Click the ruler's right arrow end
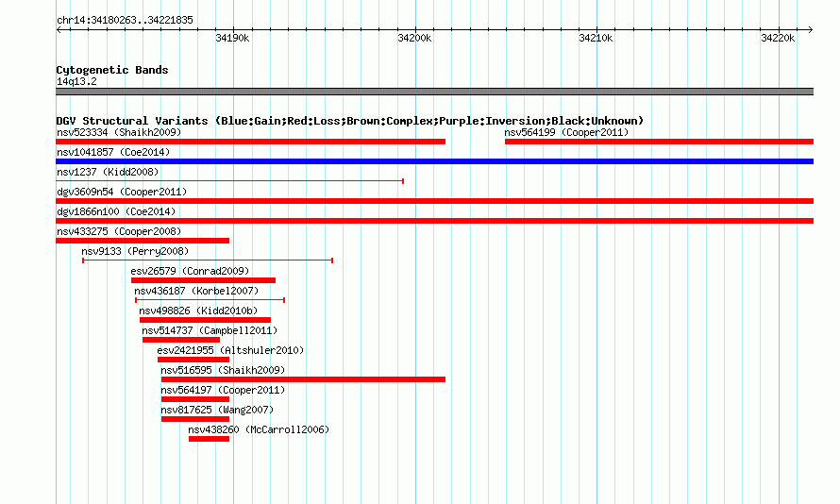 coord(811,29)
